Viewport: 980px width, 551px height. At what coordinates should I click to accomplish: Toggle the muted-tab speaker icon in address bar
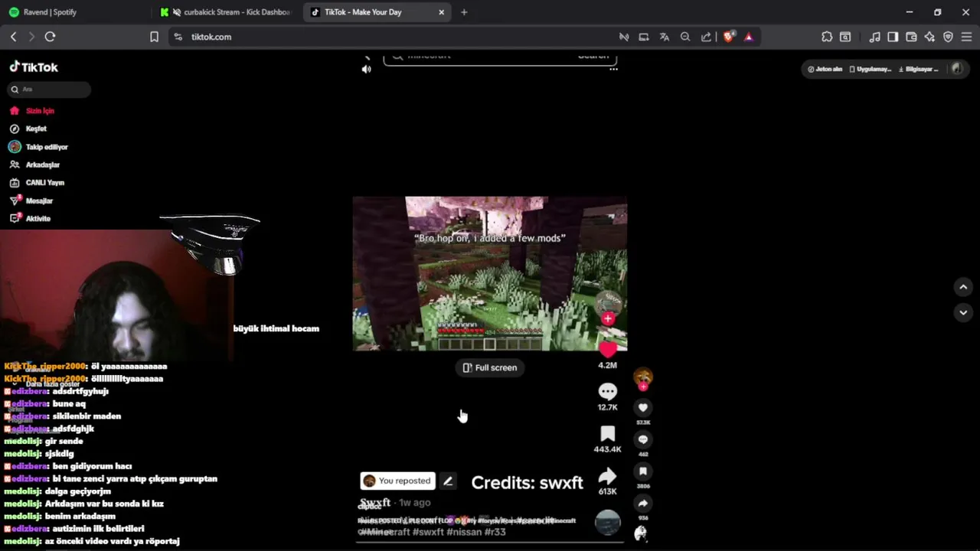[x=624, y=37]
